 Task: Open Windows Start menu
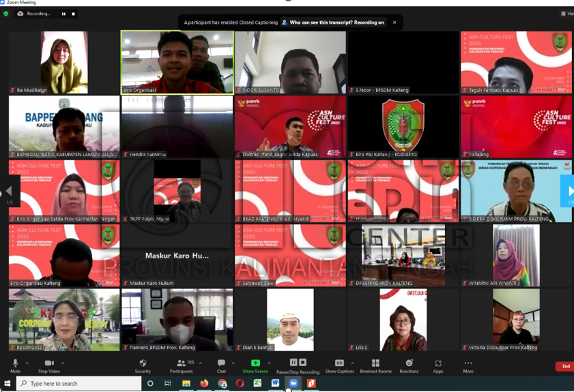(7, 383)
